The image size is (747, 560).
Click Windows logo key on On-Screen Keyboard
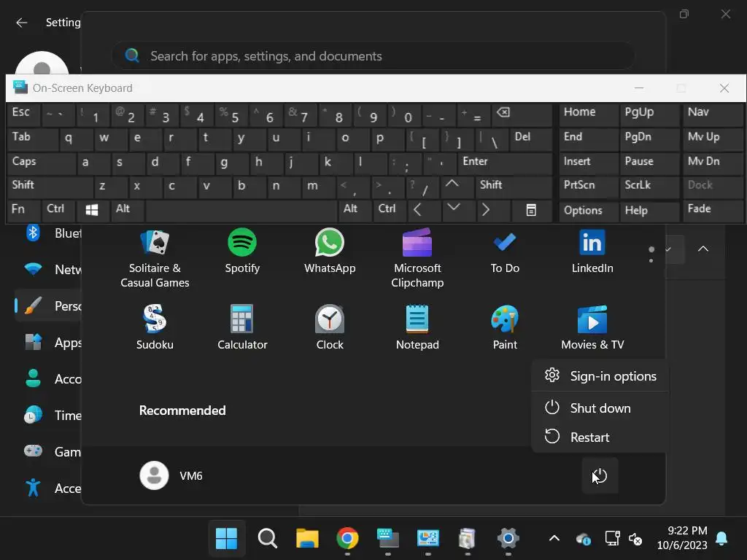click(93, 211)
